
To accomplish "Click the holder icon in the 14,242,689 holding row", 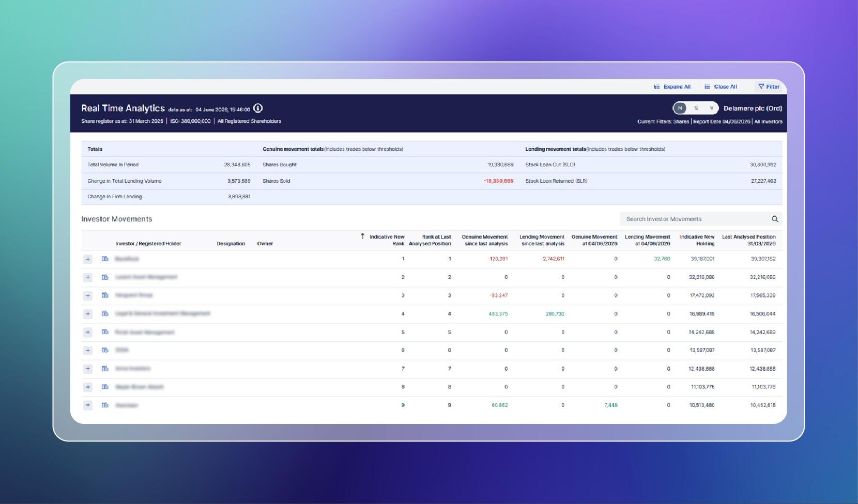I will click(105, 332).
